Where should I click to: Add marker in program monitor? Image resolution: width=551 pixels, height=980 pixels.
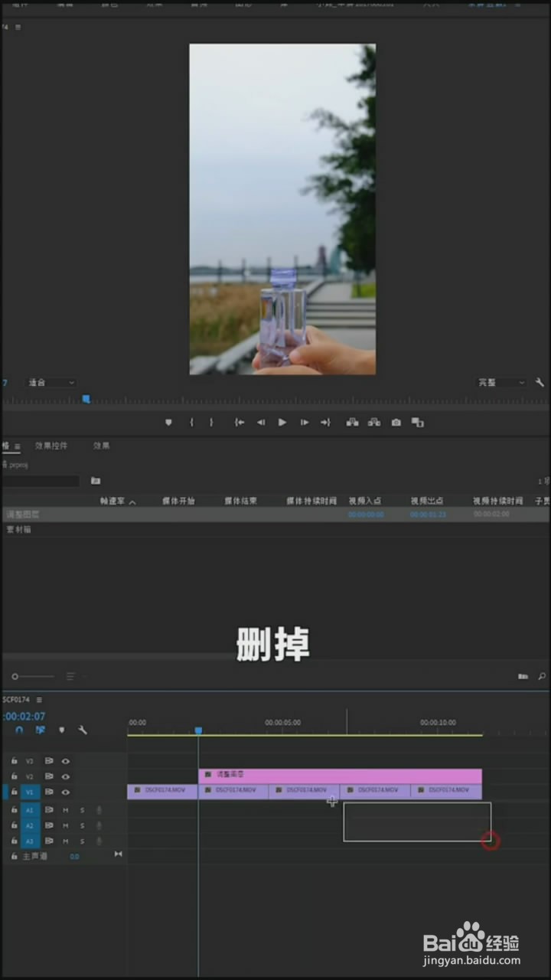(168, 423)
